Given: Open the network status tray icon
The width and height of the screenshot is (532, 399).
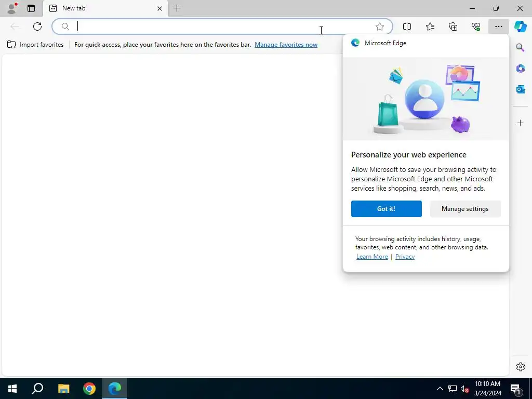Looking at the screenshot, I should [453, 389].
